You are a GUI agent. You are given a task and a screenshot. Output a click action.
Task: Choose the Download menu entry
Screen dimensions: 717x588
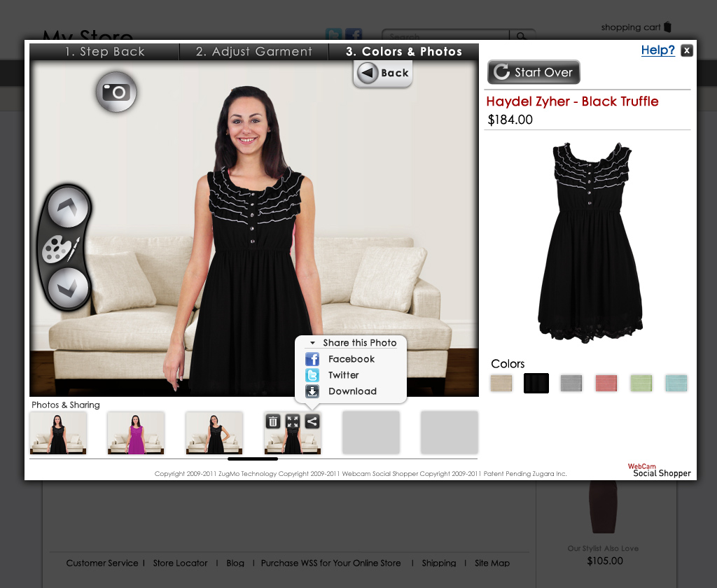coord(353,391)
